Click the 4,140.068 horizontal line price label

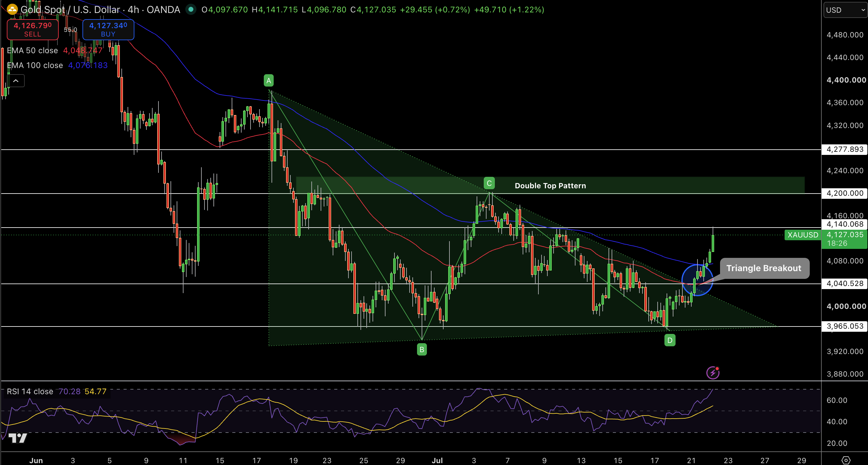(845, 224)
